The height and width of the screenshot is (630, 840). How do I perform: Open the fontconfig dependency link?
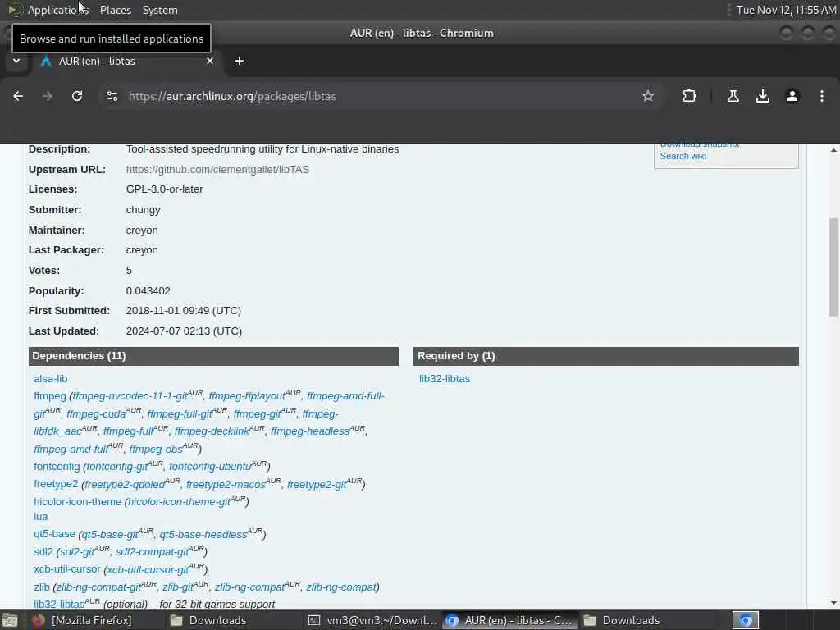click(x=57, y=467)
